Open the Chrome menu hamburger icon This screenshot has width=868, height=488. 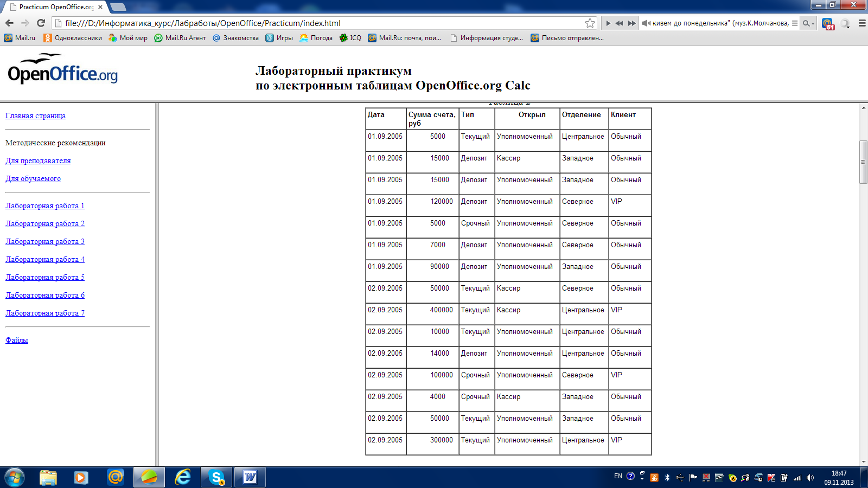tap(862, 23)
